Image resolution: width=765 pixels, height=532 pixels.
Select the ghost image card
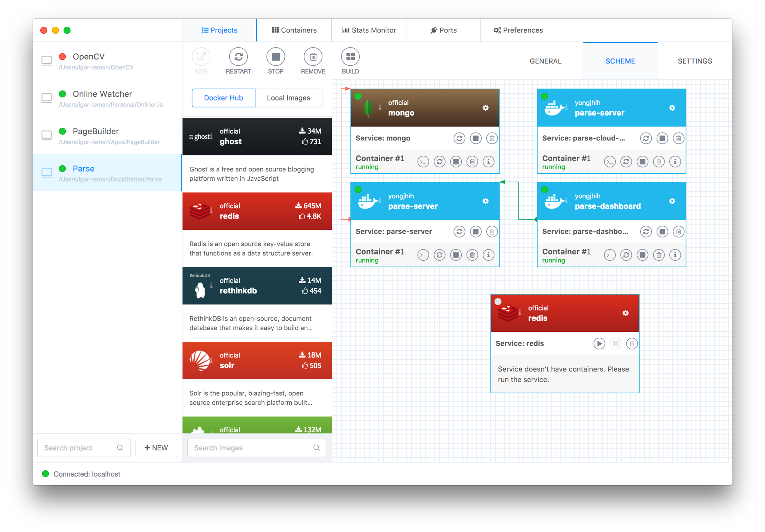(x=257, y=136)
